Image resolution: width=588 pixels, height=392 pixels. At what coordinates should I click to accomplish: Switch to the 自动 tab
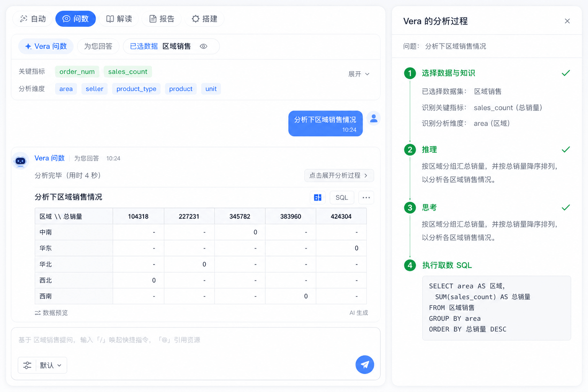tap(33, 19)
